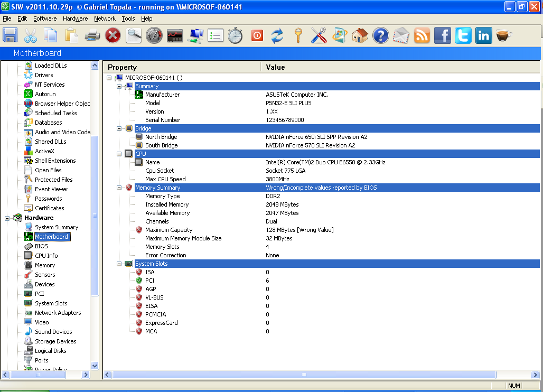Open the File menu
This screenshot has width=543, height=392.
(7, 18)
